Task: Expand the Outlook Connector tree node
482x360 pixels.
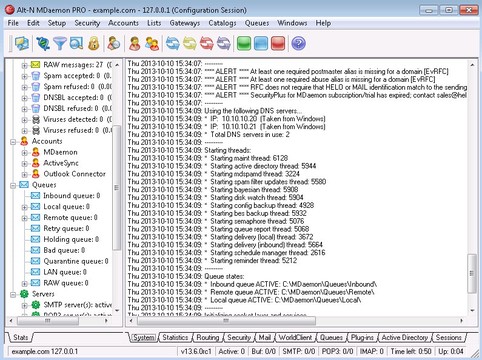Action: tap(24, 174)
